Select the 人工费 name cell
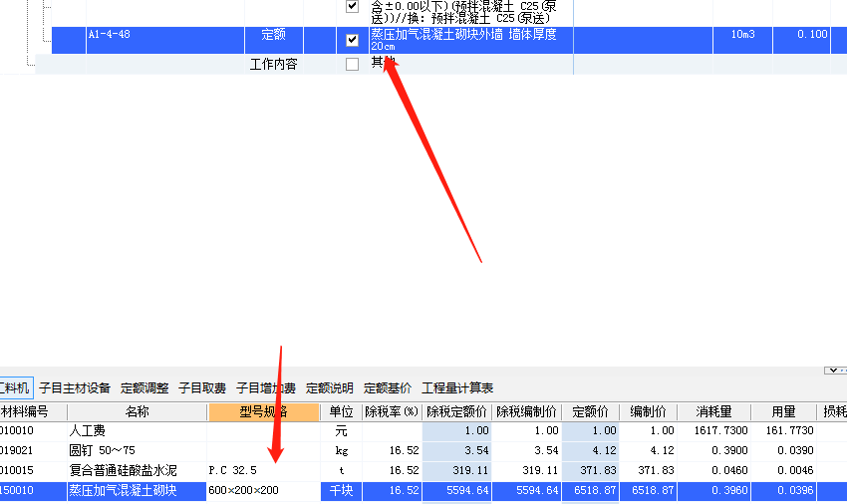Screen dimensions: 847x504 [x=138, y=430]
